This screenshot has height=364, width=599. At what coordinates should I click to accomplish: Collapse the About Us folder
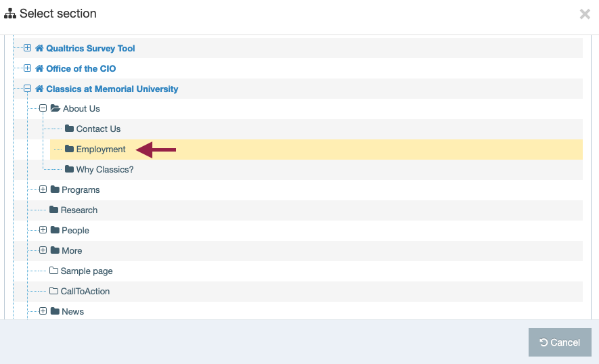[x=43, y=108]
